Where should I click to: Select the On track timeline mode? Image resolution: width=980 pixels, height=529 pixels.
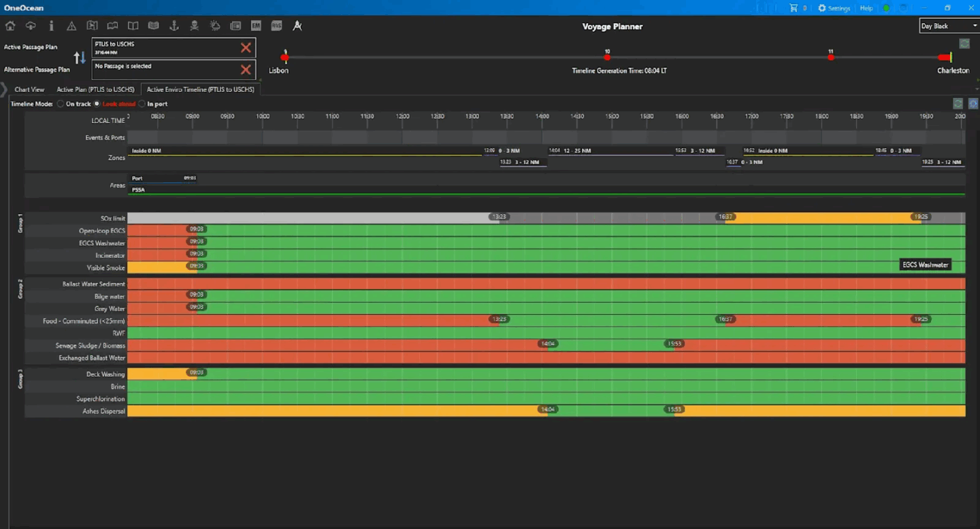(61, 104)
